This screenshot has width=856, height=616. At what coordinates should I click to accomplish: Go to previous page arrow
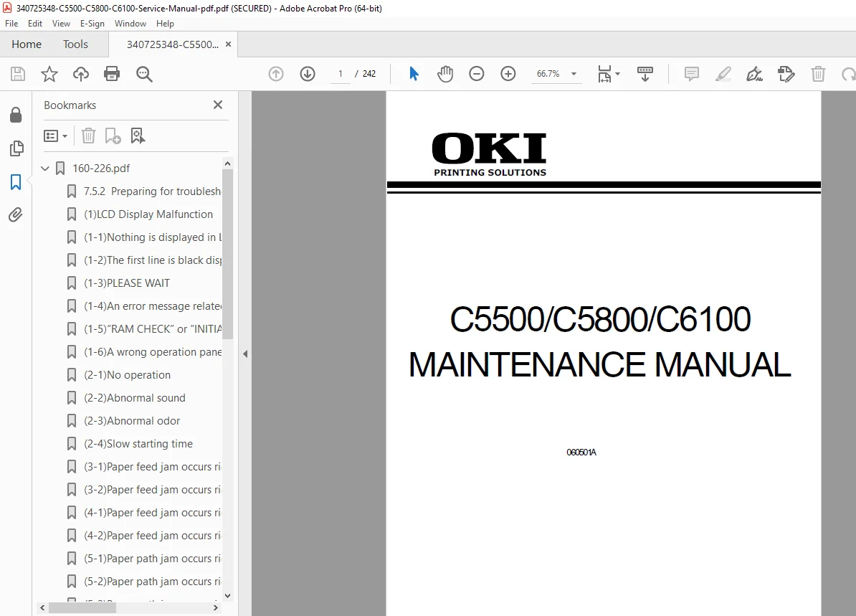276,74
